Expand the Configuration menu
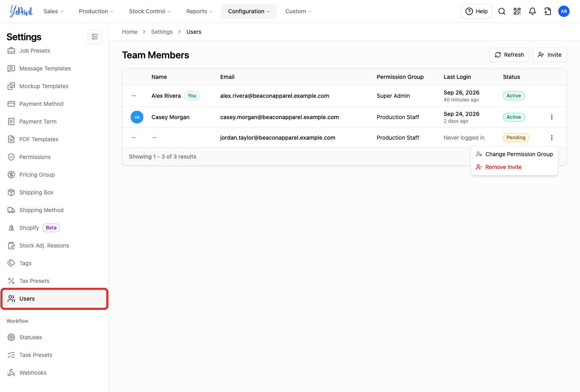Image resolution: width=580 pixels, height=392 pixels. click(249, 11)
